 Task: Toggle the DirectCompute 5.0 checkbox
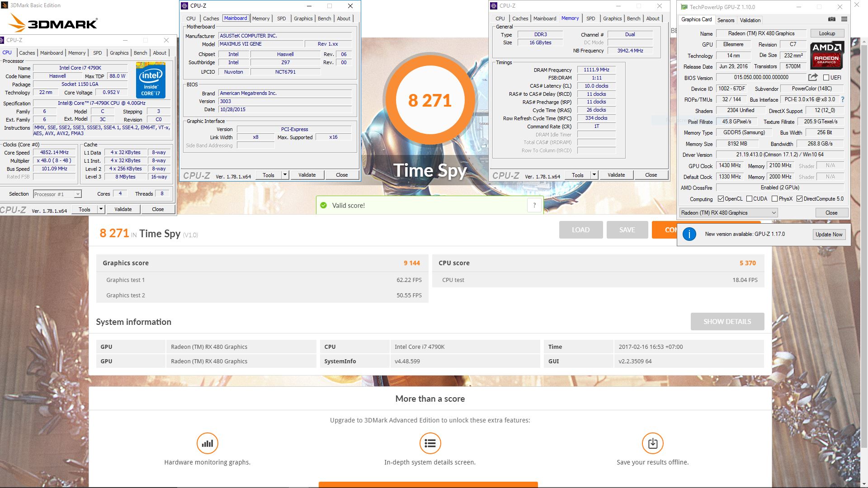click(x=800, y=199)
